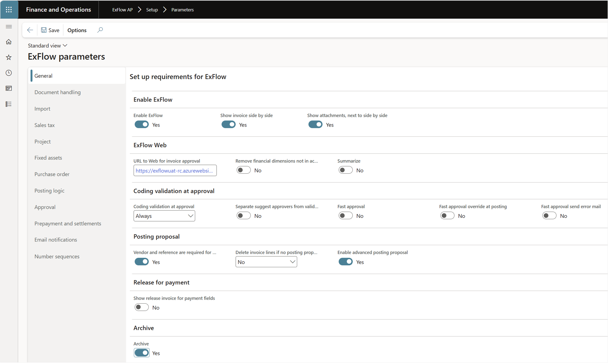Collapse the ExFlow Web section header

click(150, 145)
